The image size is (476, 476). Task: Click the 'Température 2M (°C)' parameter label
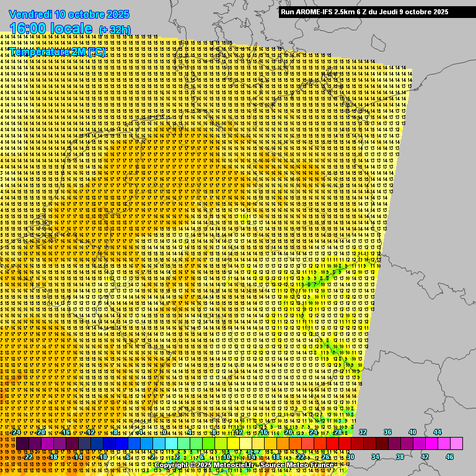(x=57, y=52)
